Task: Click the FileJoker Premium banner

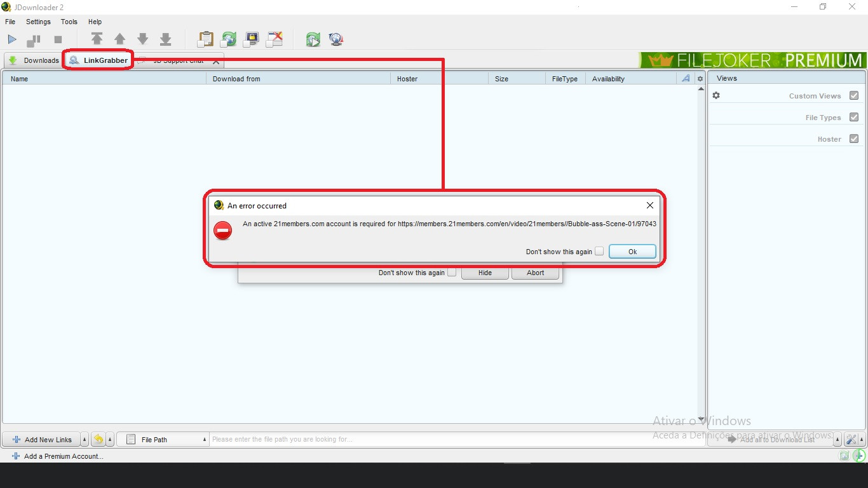Action: (752, 60)
